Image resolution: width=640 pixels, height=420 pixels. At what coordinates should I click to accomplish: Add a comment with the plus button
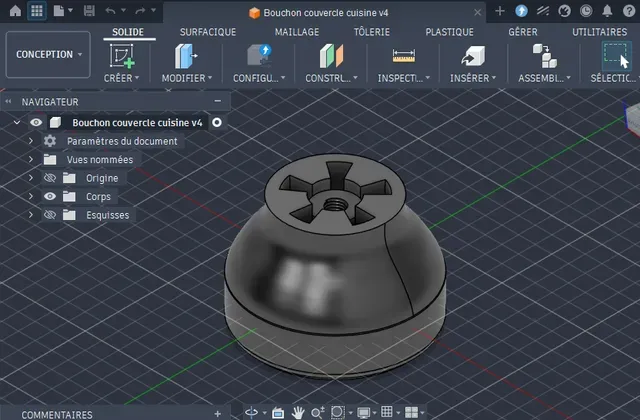pos(218,414)
